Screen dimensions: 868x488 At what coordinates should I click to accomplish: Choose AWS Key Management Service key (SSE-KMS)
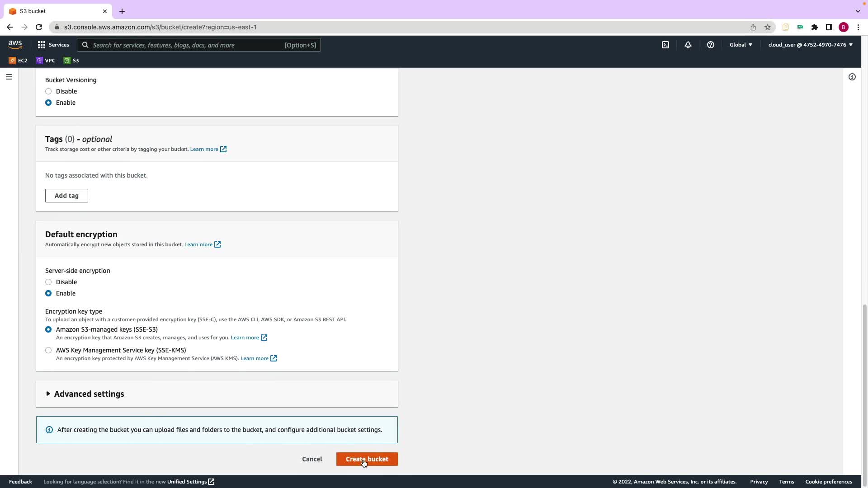(x=48, y=350)
